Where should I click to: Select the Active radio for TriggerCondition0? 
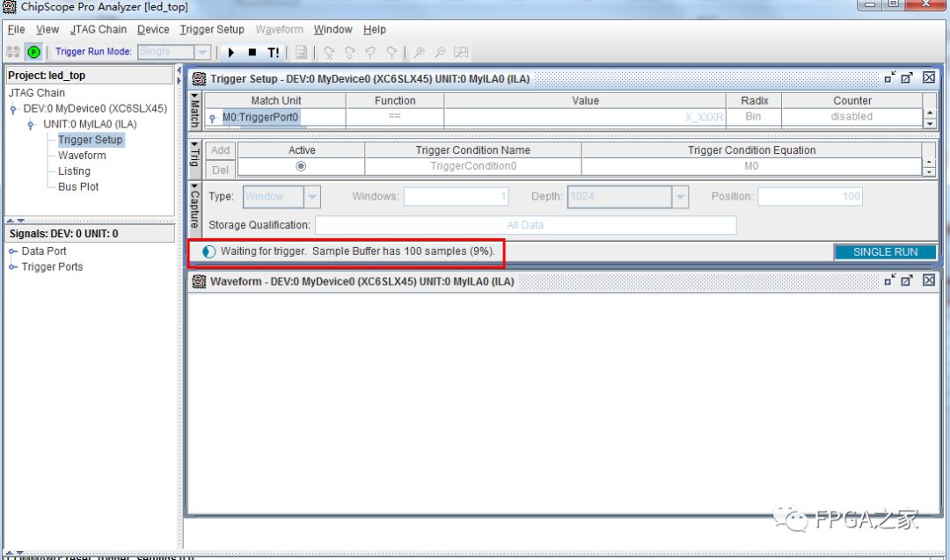pos(301,166)
